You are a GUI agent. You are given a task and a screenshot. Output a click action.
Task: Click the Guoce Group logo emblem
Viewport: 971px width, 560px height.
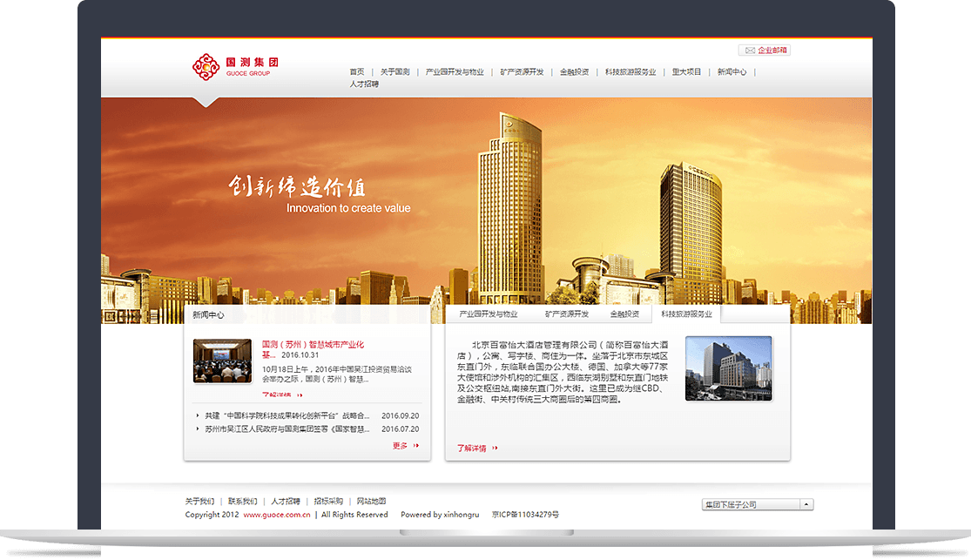[206, 67]
